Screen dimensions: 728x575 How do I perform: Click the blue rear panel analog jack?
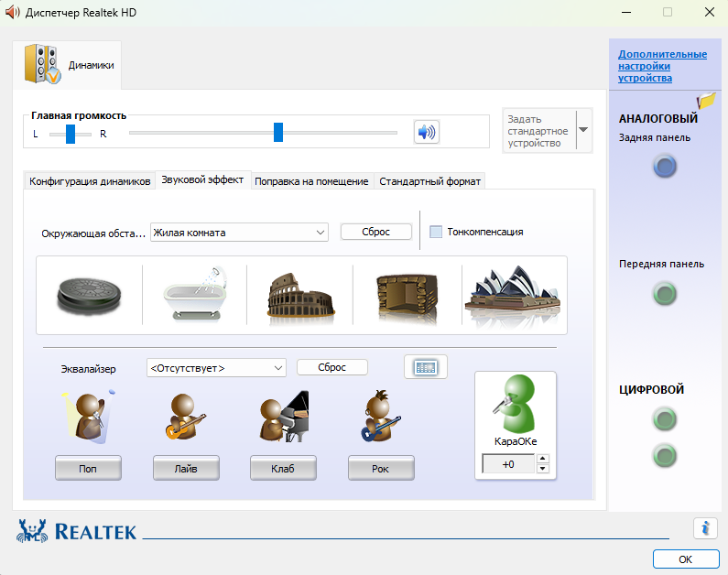click(665, 167)
